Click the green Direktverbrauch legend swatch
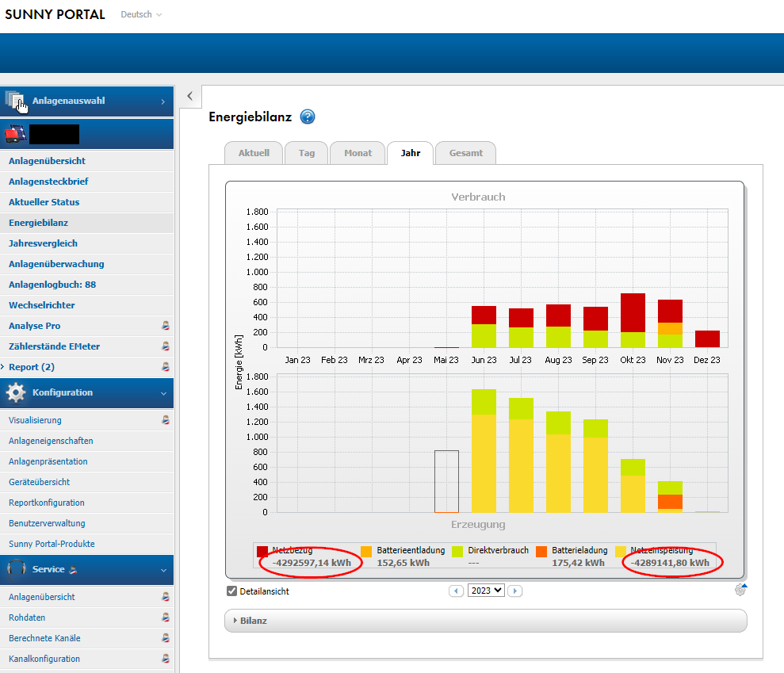The image size is (784, 673). 457,552
